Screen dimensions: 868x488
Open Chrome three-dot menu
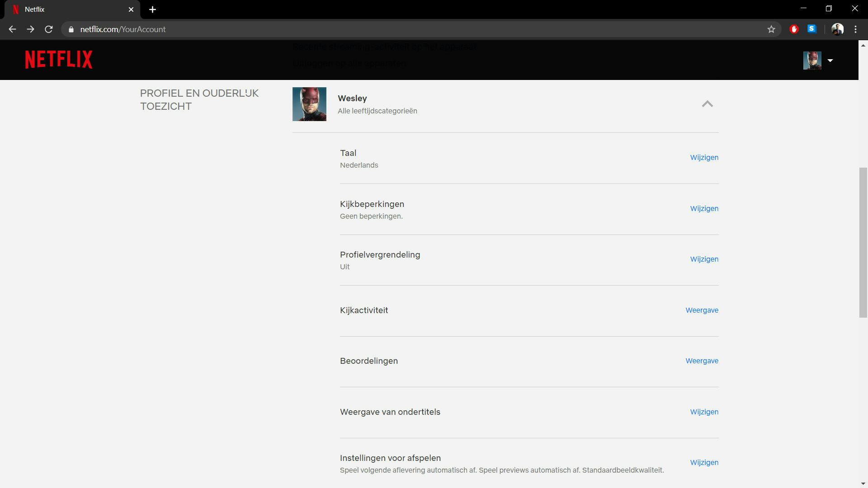pyautogui.click(x=855, y=29)
